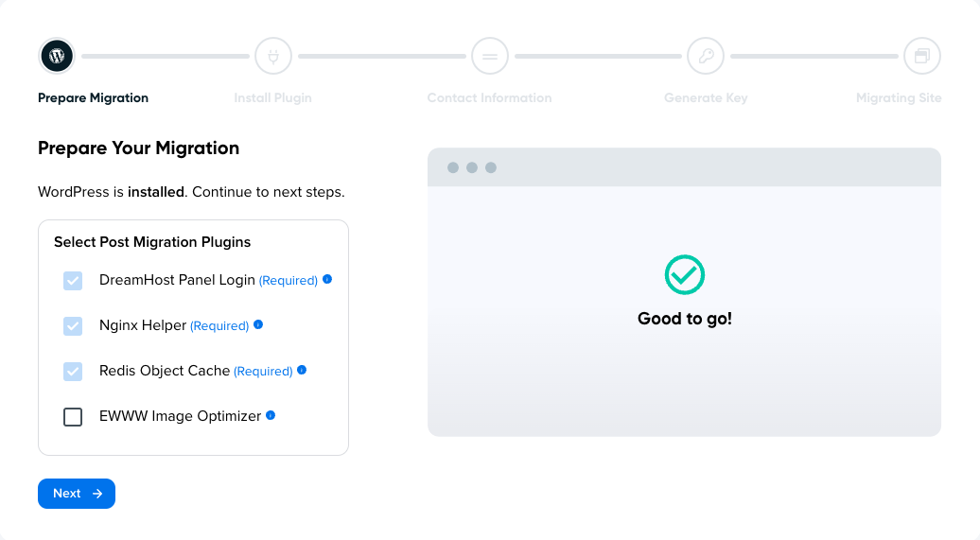Screen dimensions: 980x540
Task: Click the EWWW Image Optimizer label
Action: (x=180, y=416)
